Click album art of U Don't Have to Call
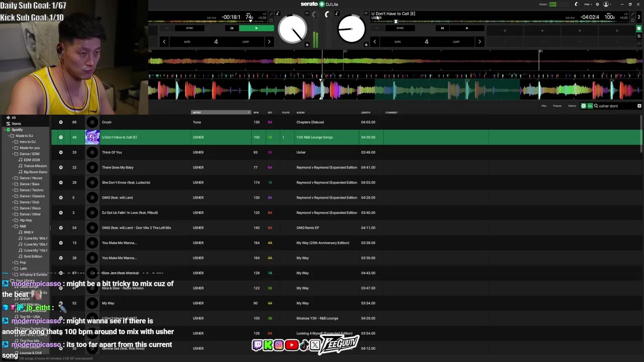 [92, 137]
